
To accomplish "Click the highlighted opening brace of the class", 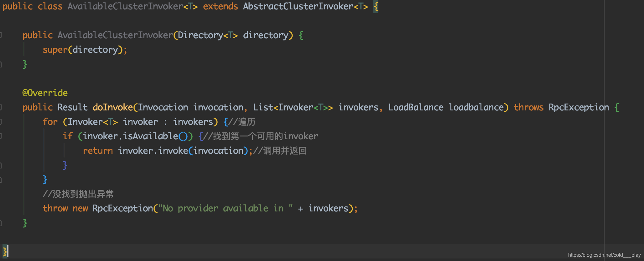I will click(376, 7).
